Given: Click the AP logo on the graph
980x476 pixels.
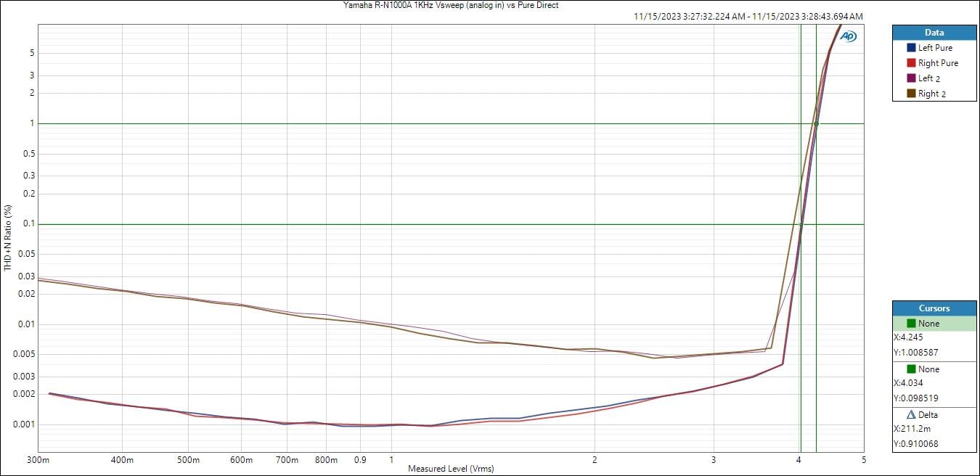Looking at the screenshot, I should tap(848, 36).
